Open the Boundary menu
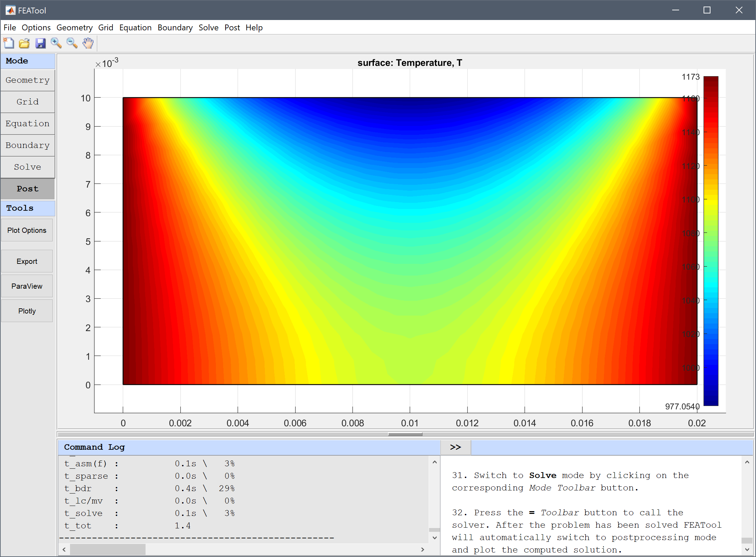Image resolution: width=756 pixels, height=557 pixels. pos(175,28)
